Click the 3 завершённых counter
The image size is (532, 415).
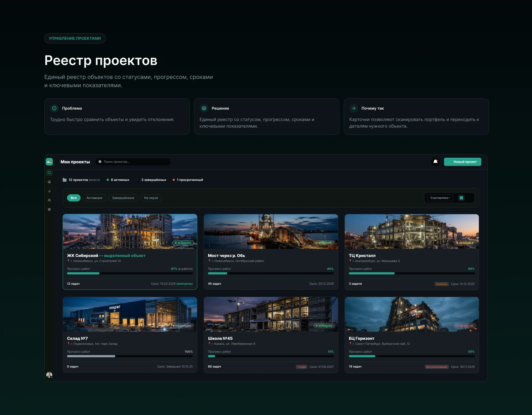coord(154,180)
